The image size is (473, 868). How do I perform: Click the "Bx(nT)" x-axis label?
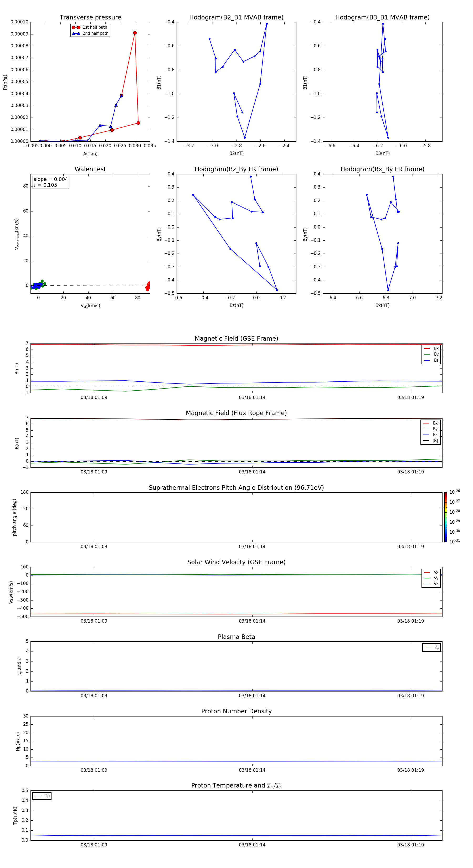tap(382, 305)
